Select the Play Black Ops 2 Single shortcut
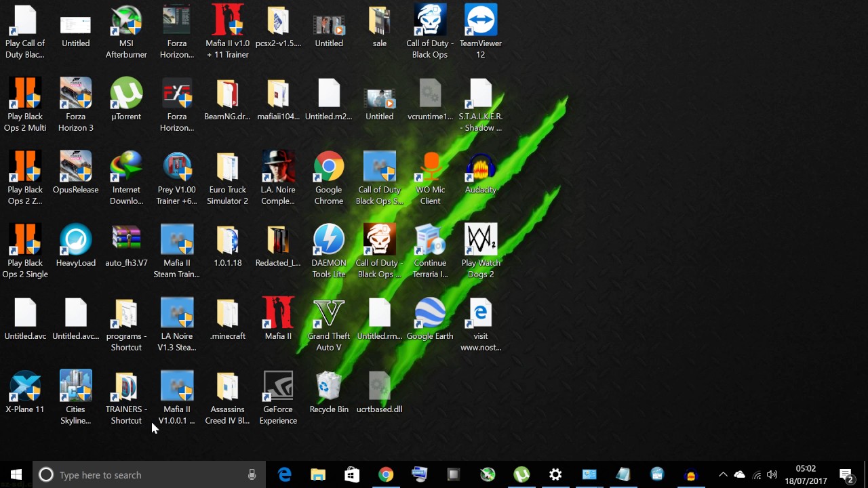This screenshot has width=868, height=488. (25, 251)
